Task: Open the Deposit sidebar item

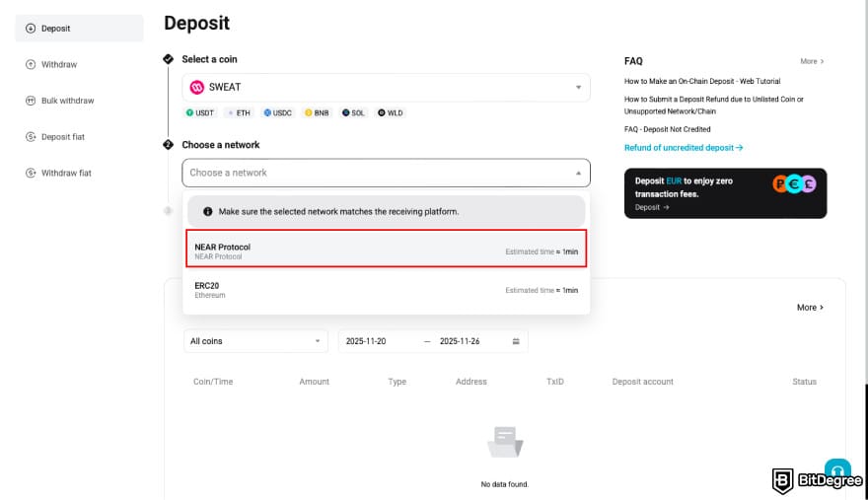Action: 79,29
